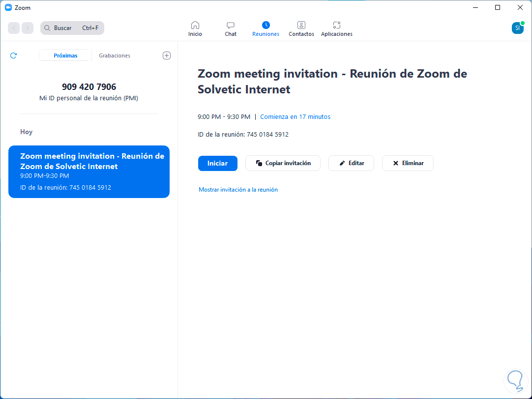Screen dimensions: 532x399
Task: Open the Aplicaciones tab
Action: pyautogui.click(x=337, y=29)
